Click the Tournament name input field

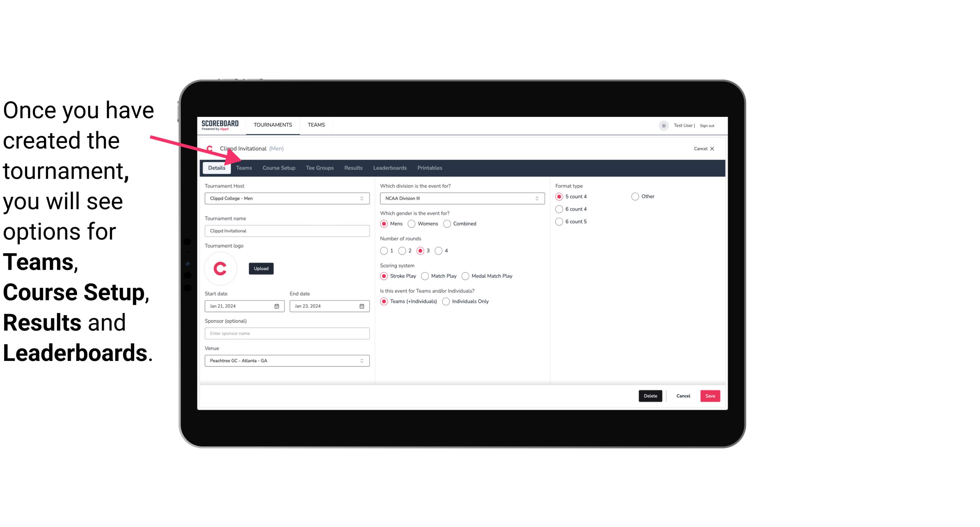click(287, 230)
